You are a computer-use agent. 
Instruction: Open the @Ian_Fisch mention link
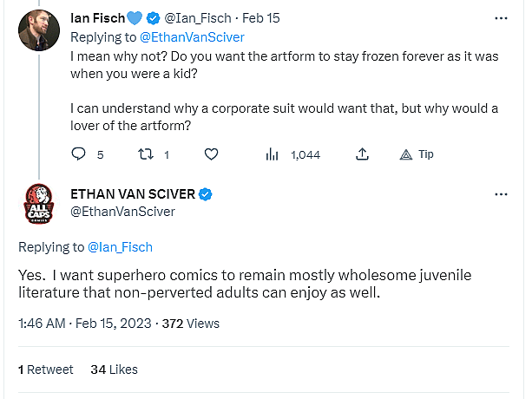[121, 247]
